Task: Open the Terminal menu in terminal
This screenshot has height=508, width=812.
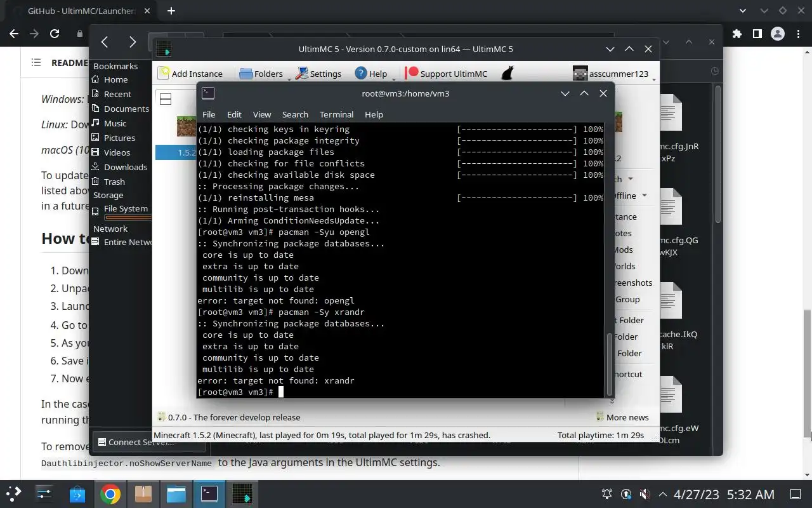Action: point(336,114)
